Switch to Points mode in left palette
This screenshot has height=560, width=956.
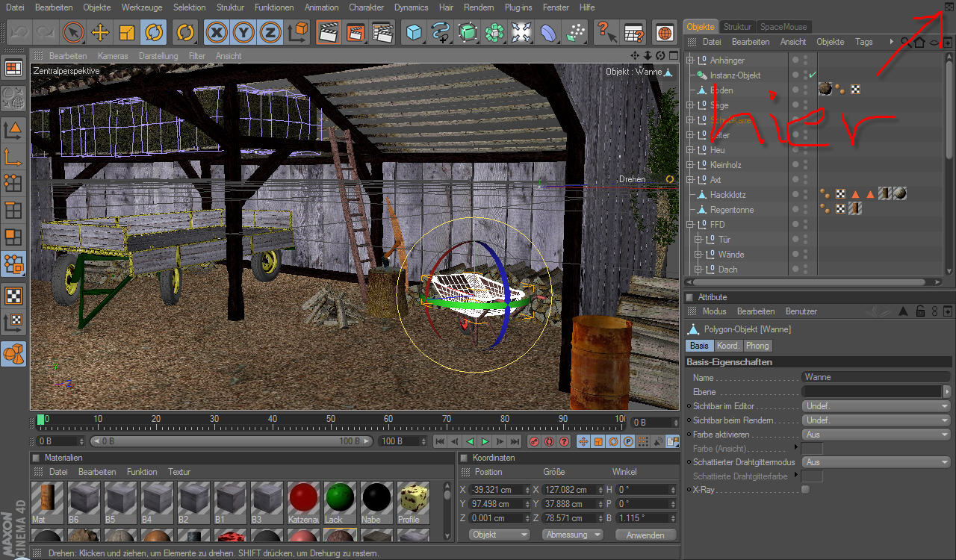coord(13,183)
